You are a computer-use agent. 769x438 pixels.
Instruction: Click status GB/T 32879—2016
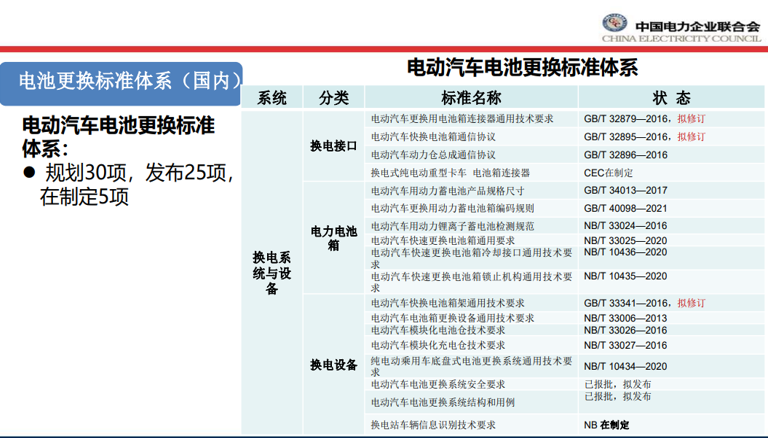625,119
